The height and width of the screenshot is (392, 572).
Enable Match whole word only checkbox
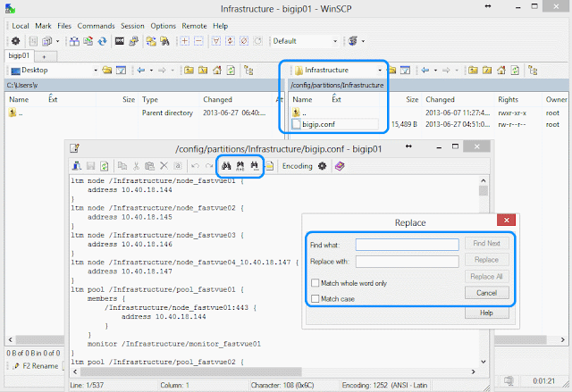[315, 283]
